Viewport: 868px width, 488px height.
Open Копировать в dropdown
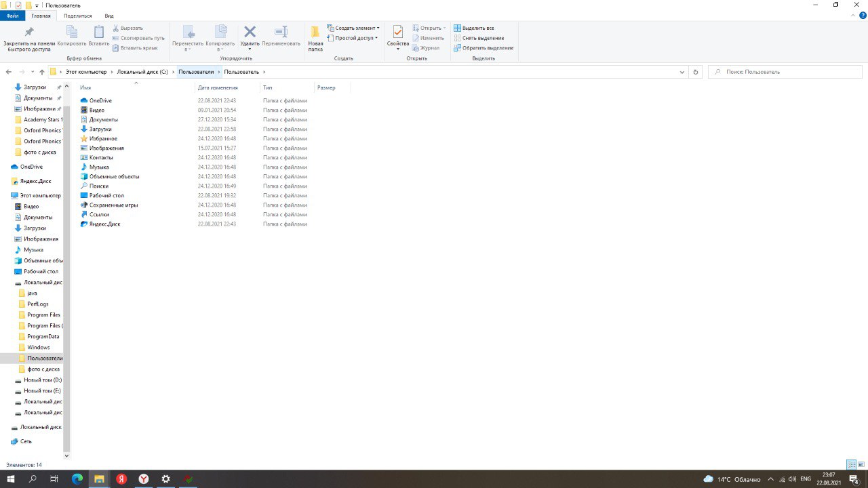coord(220,39)
